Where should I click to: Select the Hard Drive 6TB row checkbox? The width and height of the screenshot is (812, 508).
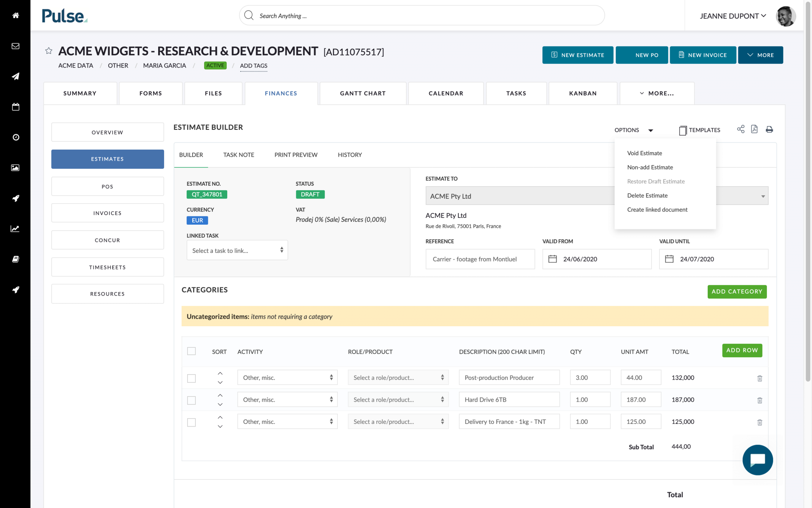coord(192,400)
